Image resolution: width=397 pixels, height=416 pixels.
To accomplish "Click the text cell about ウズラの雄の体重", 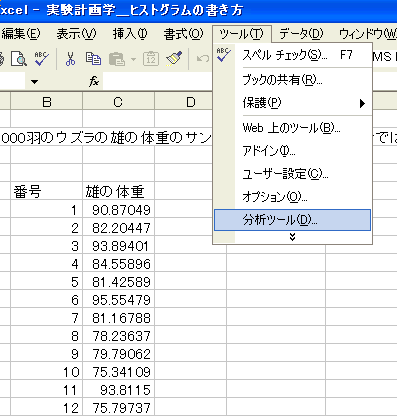I will [x=106, y=138].
